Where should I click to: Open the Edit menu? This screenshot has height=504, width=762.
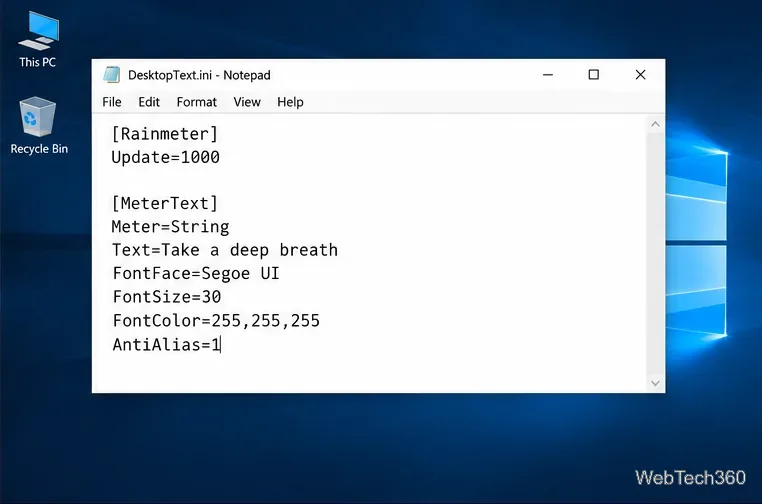(x=149, y=102)
